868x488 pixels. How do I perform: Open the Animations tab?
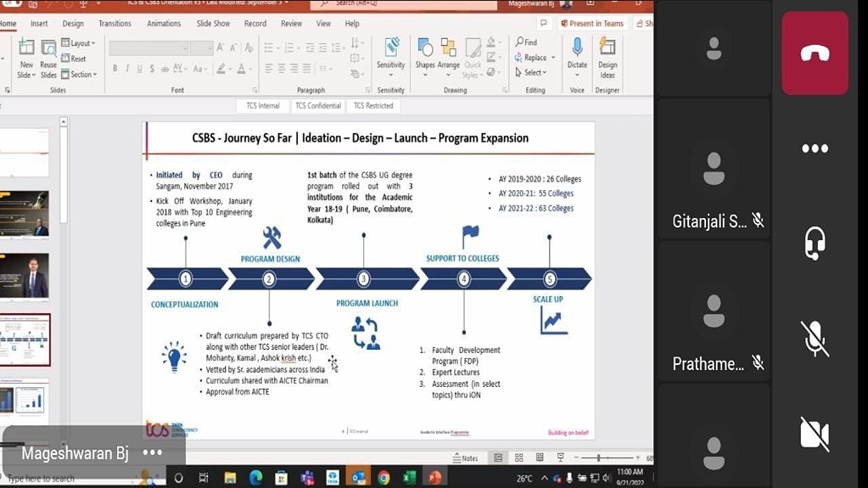[163, 24]
